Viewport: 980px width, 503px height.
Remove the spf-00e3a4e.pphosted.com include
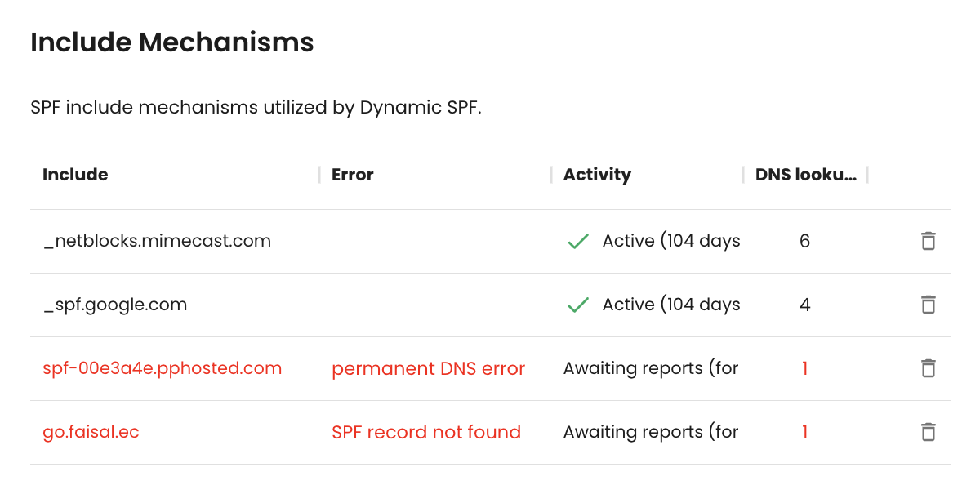tap(928, 368)
